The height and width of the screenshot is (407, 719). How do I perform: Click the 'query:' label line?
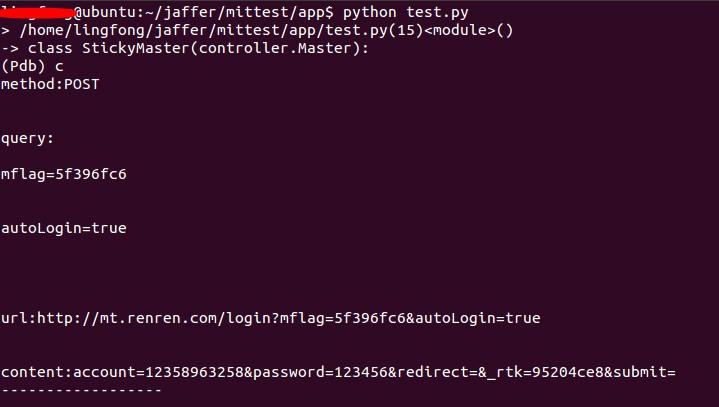[28, 138]
